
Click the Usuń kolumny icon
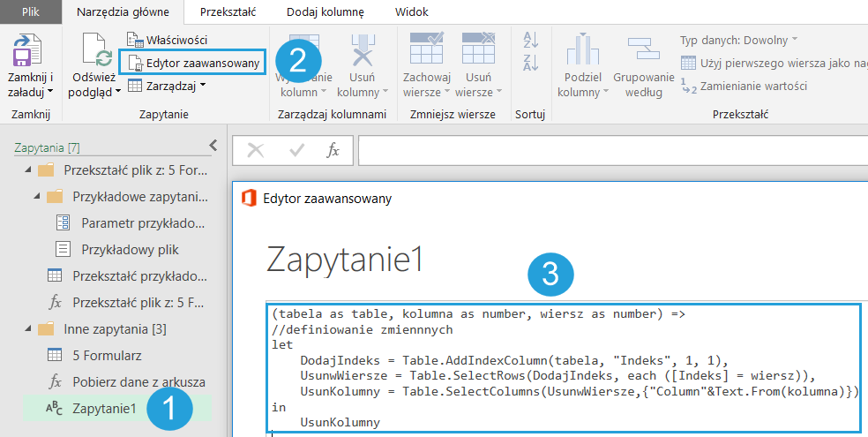pyautogui.click(x=363, y=51)
